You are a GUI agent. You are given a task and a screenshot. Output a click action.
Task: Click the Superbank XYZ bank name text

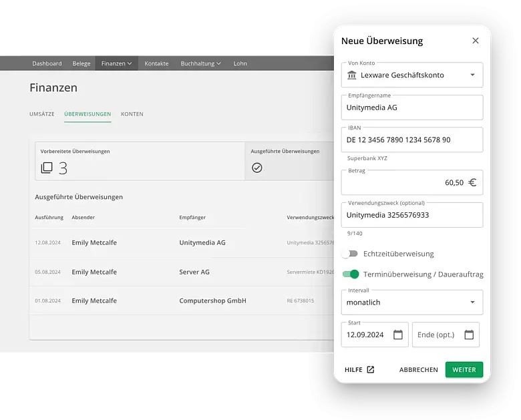pos(367,158)
